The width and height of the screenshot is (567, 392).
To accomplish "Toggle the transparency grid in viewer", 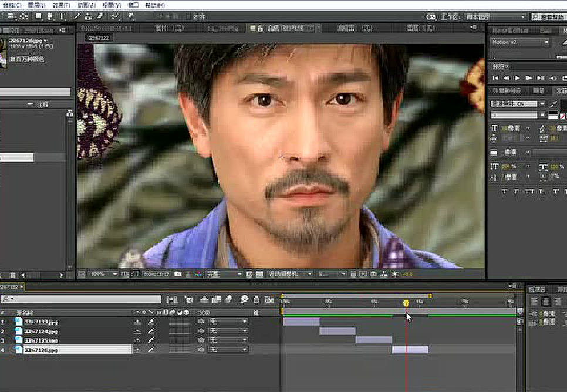I will pyautogui.click(x=259, y=275).
